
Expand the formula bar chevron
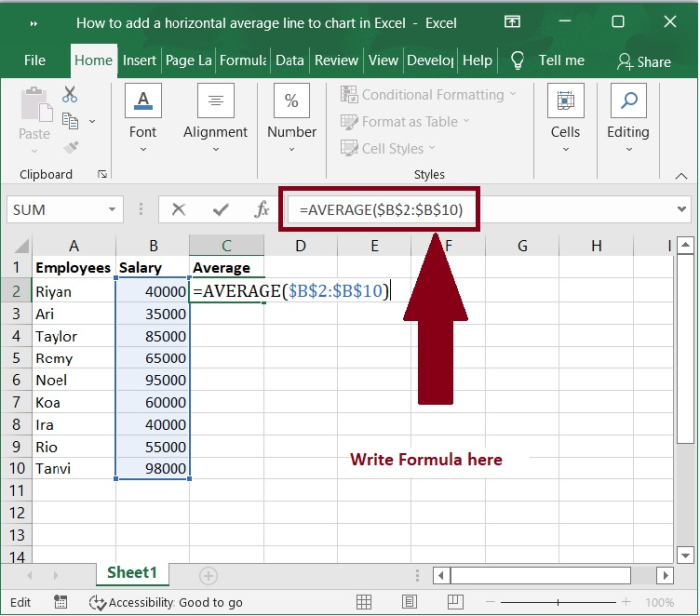[x=683, y=210]
